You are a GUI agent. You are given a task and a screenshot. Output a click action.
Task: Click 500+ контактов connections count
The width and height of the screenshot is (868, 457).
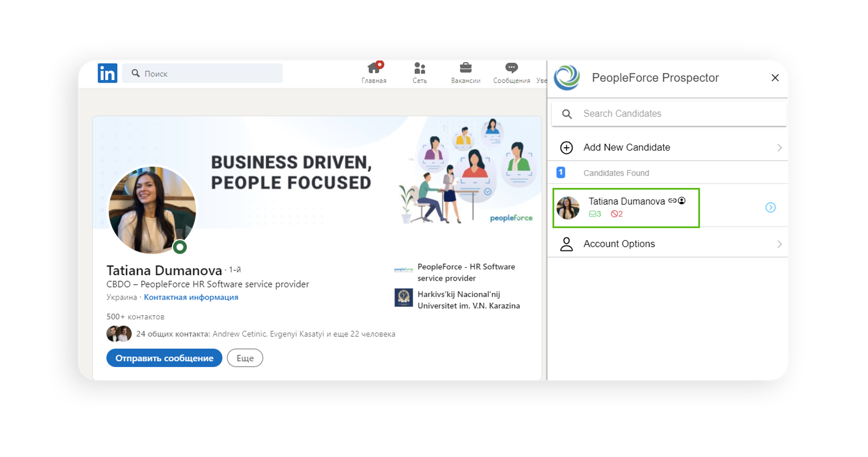(x=135, y=316)
